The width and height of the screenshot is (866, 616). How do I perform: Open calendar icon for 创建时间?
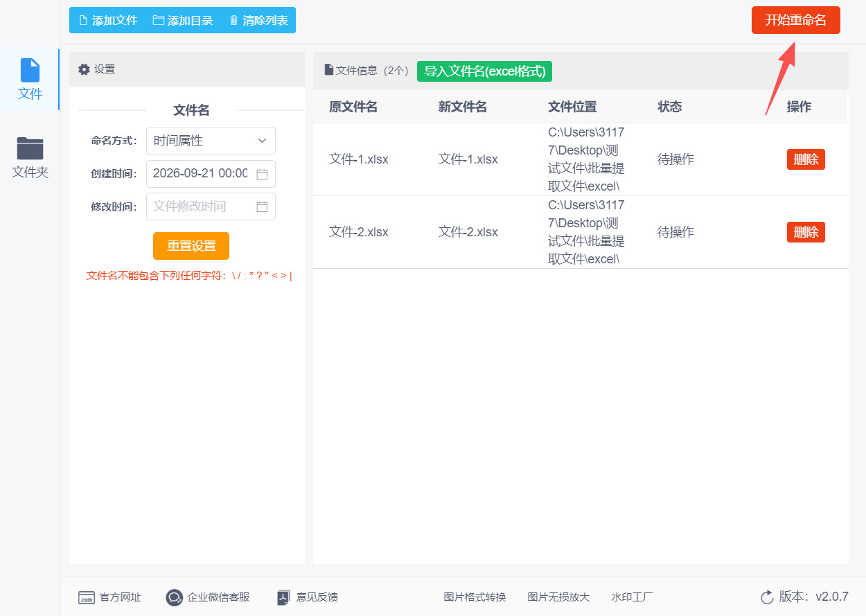pos(262,174)
